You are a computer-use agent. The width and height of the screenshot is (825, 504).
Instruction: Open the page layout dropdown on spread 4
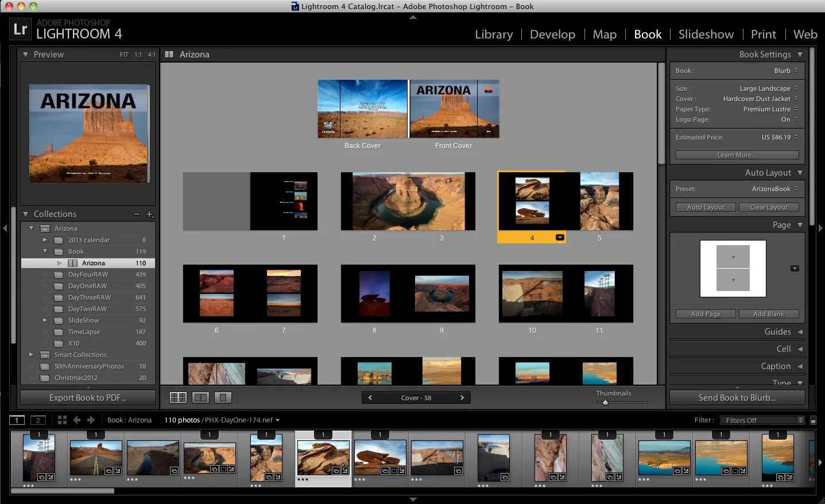click(x=559, y=237)
